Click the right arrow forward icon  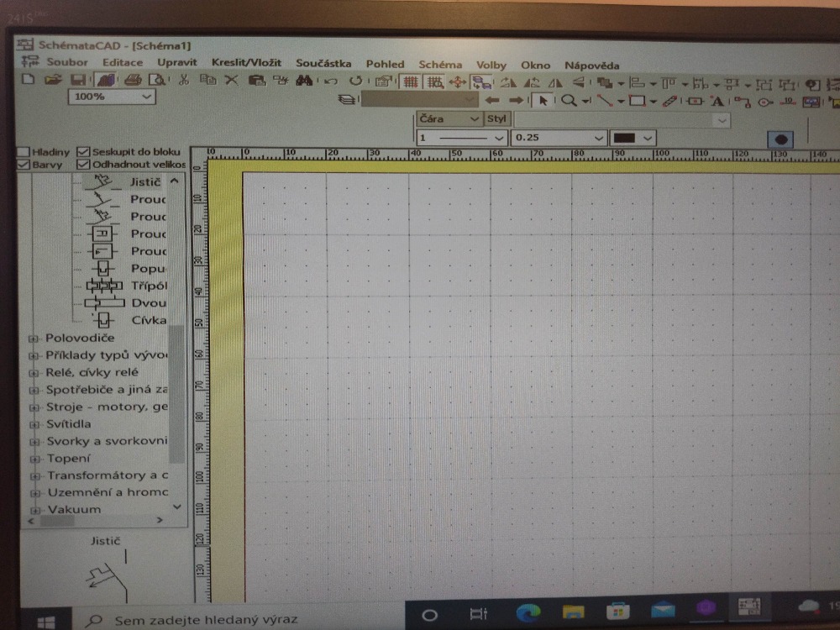tap(516, 100)
